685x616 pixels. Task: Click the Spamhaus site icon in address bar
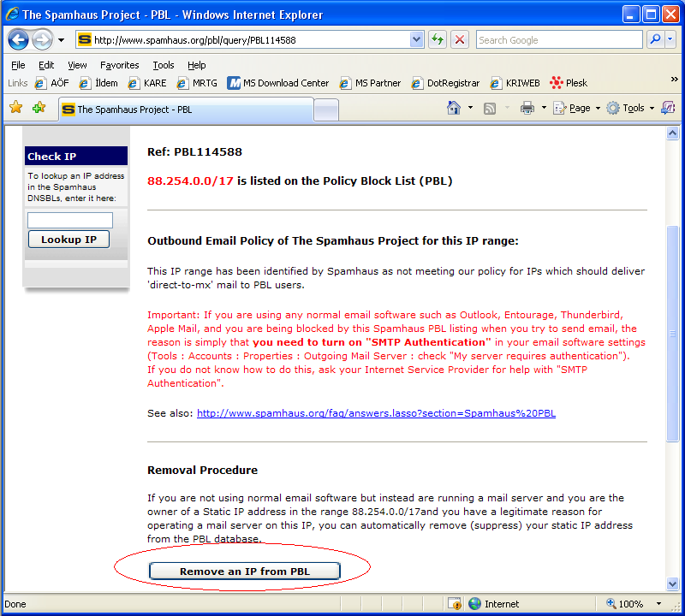(x=84, y=39)
